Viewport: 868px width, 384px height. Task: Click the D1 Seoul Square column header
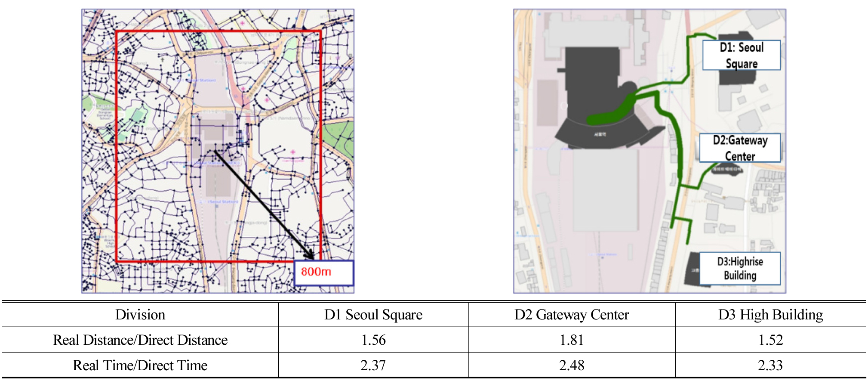[373, 315]
